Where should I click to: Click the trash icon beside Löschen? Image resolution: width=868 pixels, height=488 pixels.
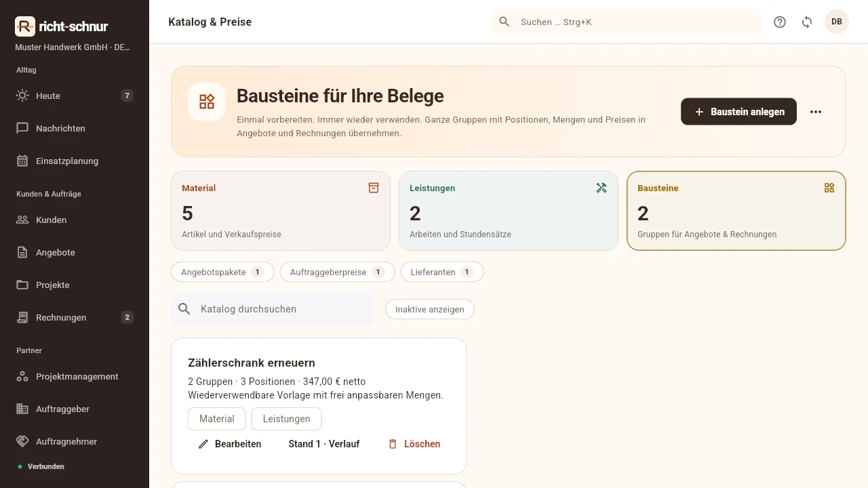(x=393, y=444)
